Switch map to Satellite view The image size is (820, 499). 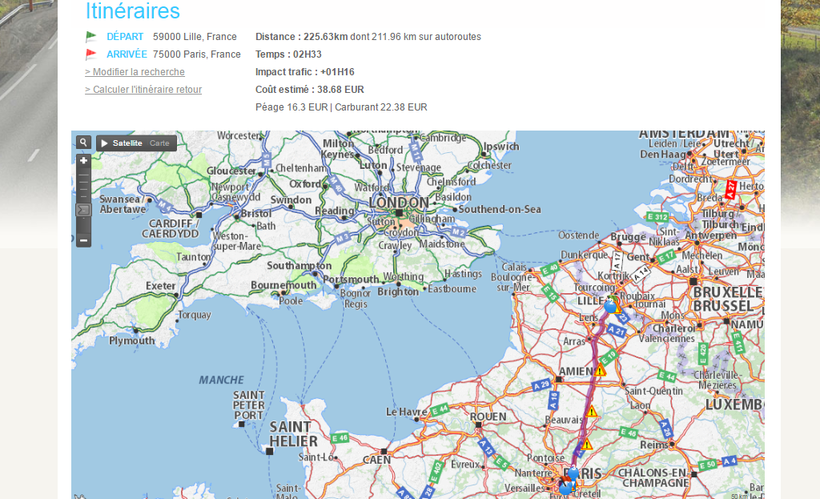(127, 143)
